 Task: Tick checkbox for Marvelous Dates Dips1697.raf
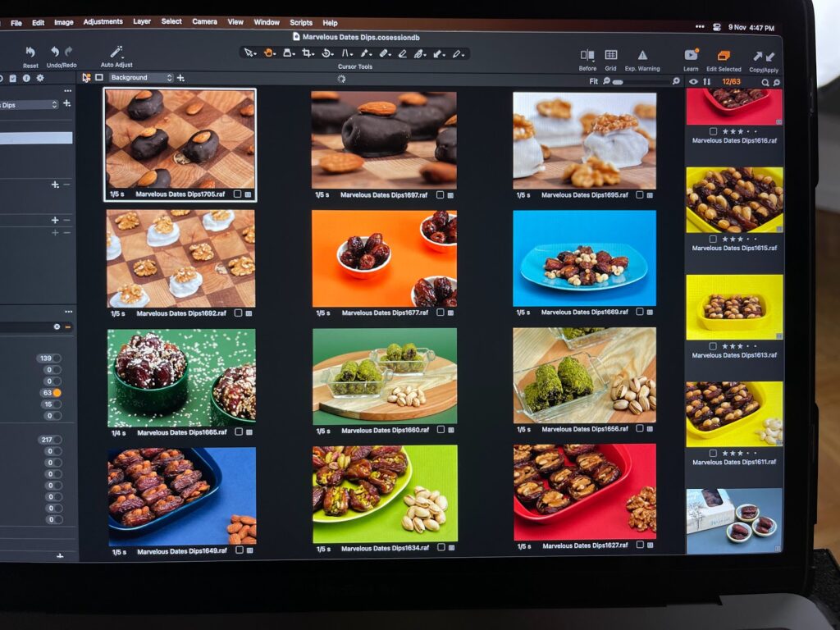click(x=440, y=195)
